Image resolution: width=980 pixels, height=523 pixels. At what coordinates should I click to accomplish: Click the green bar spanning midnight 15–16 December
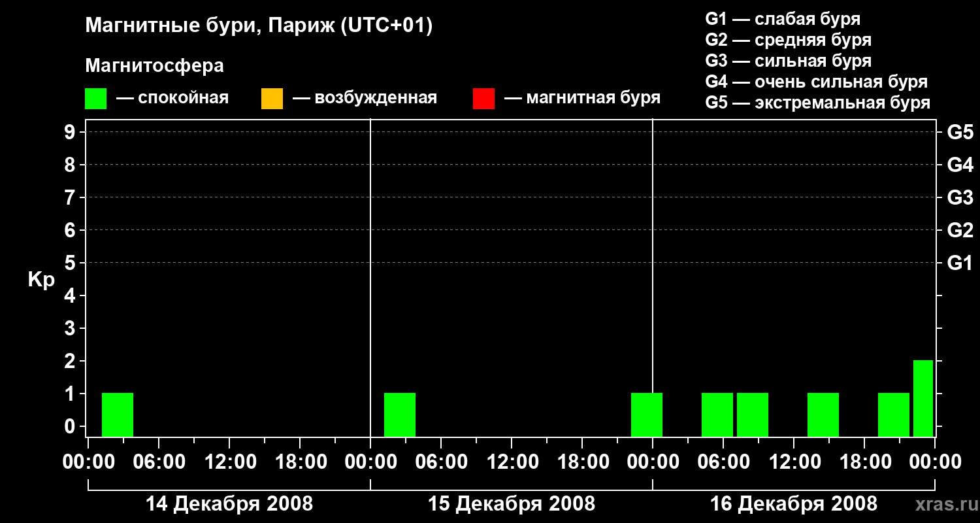click(x=647, y=414)
